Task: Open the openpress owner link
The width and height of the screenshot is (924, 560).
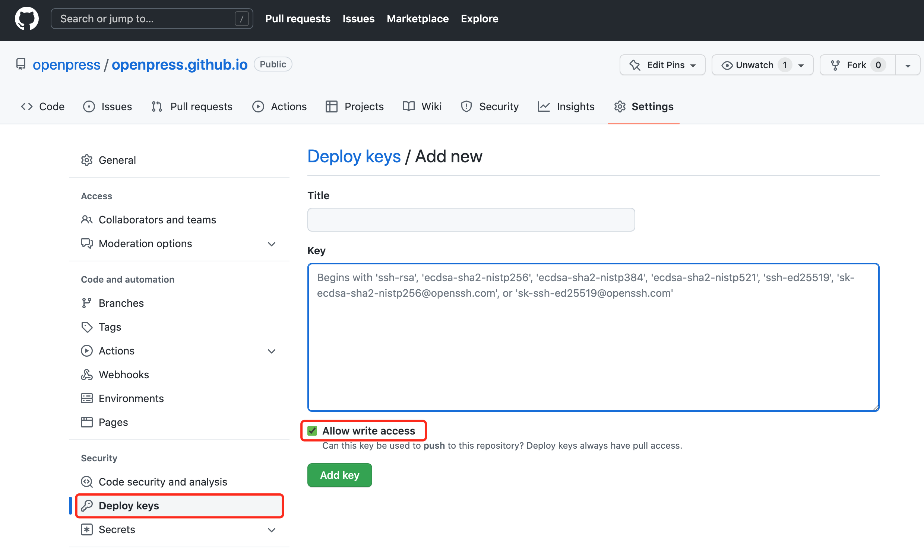Action: (x=66, y=65)
